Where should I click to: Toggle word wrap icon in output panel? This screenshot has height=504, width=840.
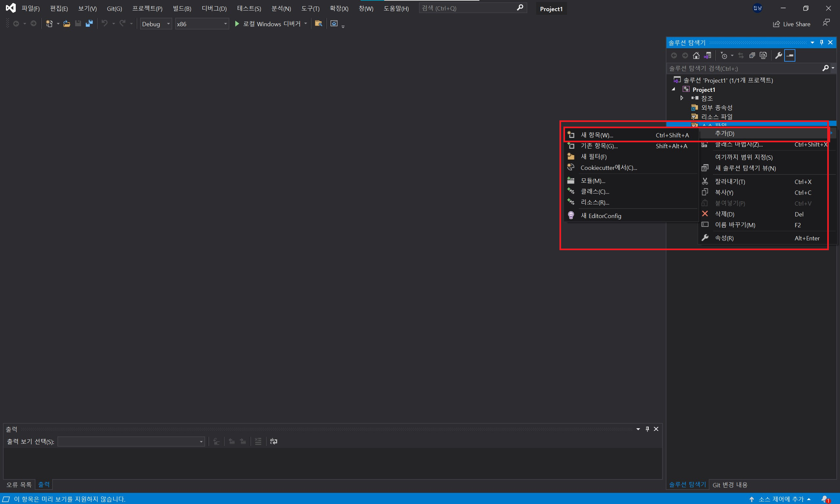coord(274,441)
